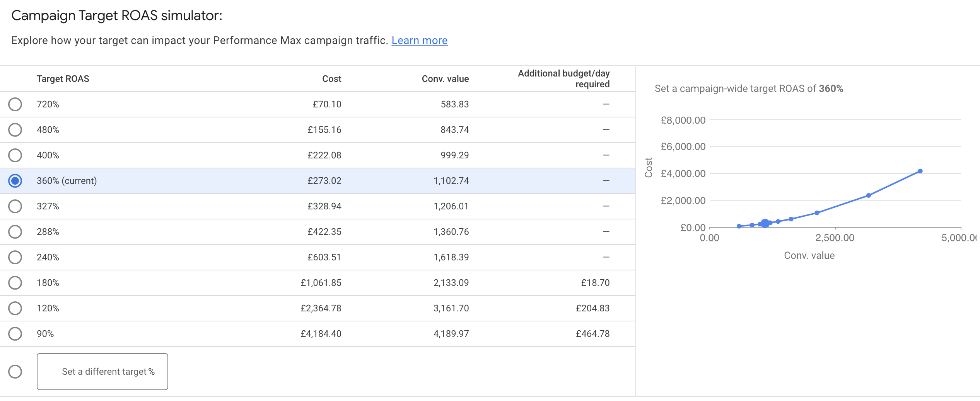Click the Conv. value column header
The width and height of the screenshot is (980, 401).
click(x=446, y=78)
